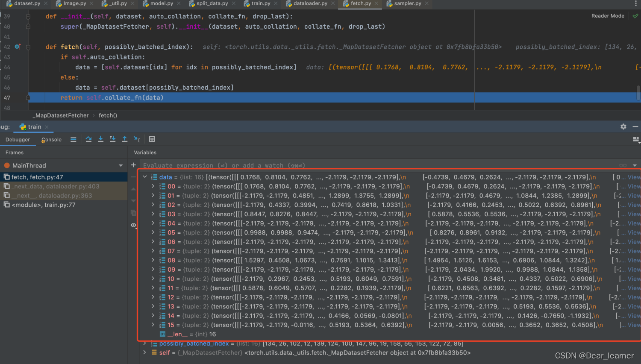Screen dimensions: 641x364
Task: Minimize the debug tool window
Action: pyautogui.click(x=635, y=127)
